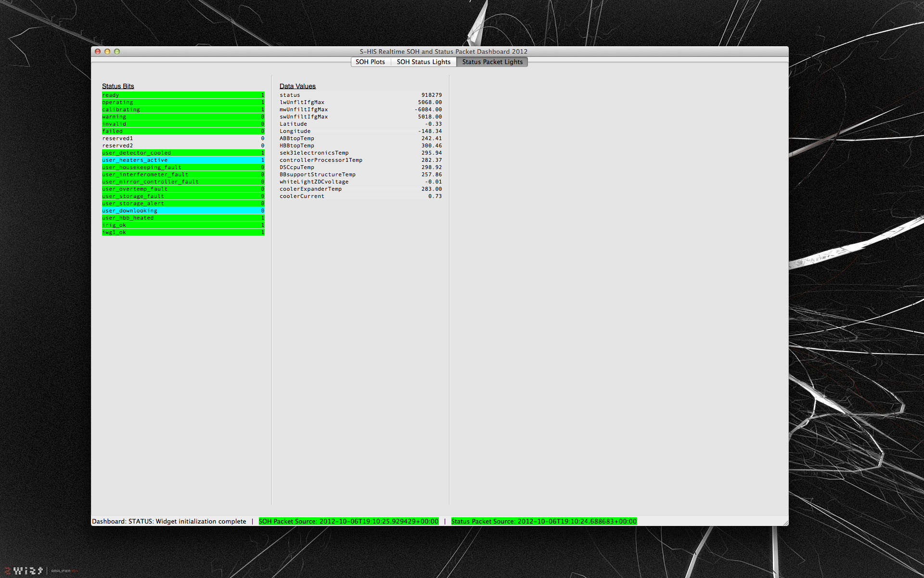
Task: Click the Data Values heading
Action: (x=297, y=86)
